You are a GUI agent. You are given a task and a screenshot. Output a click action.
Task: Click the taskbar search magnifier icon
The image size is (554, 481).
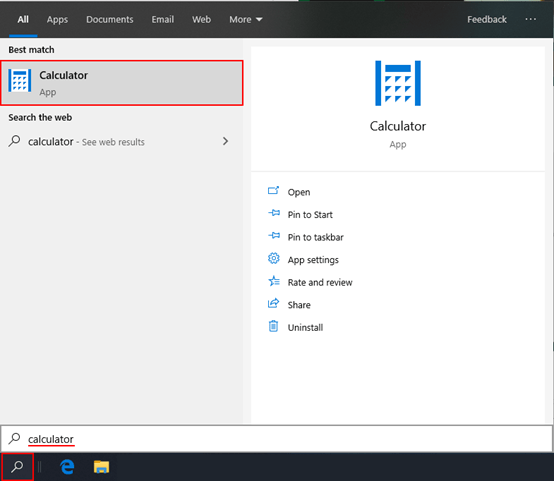(x=17, y=467)
